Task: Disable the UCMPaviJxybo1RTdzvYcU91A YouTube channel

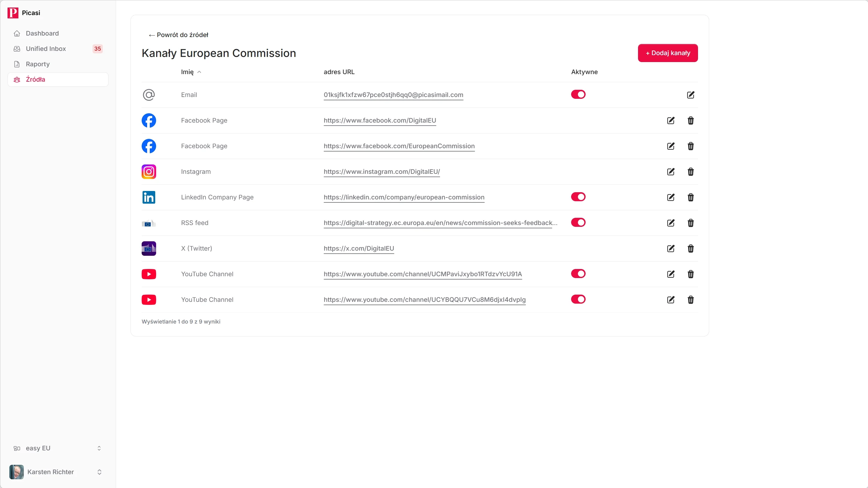Action: (x=578, y=274)
